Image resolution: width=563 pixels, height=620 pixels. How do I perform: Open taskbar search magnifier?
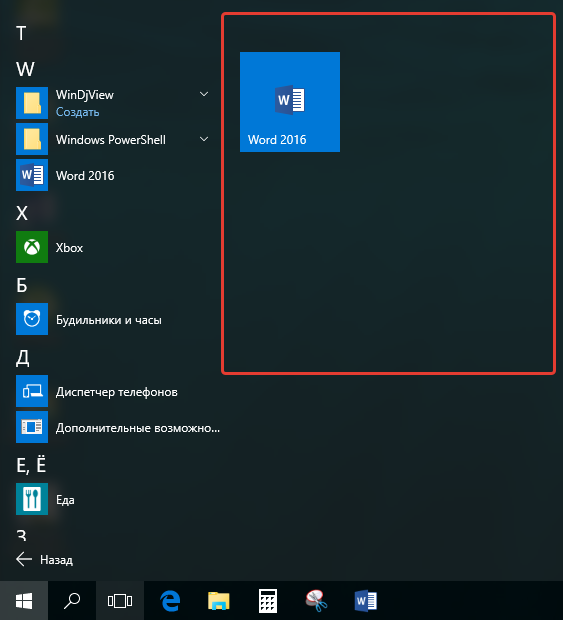pos(72,601)
